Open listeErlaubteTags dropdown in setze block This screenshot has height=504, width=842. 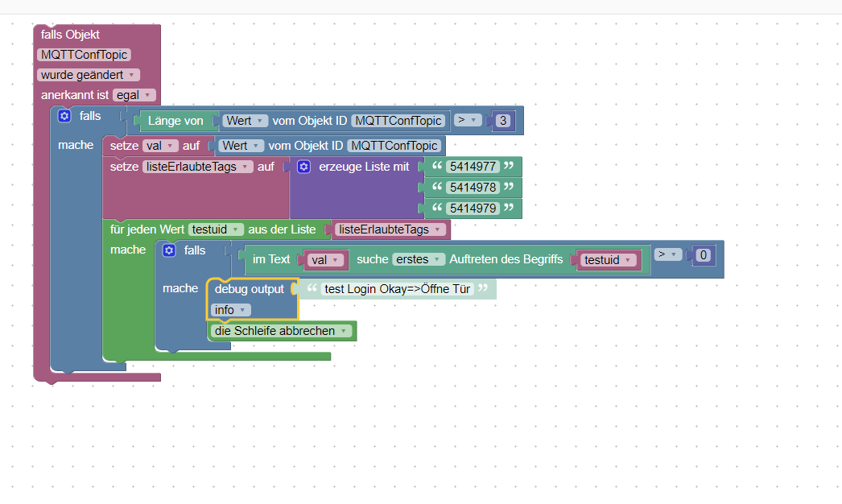(197, 167)
